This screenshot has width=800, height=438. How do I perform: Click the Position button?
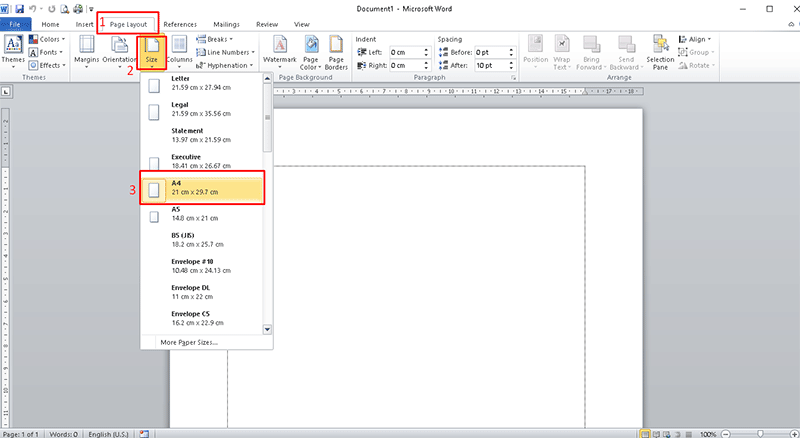[535, 52]
